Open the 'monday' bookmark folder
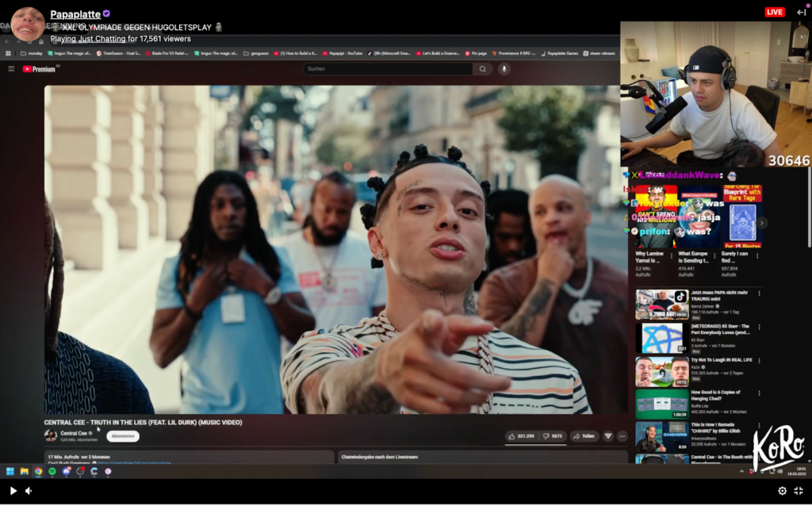This screenshot has height=514, width=812. pyautogui.click(x=32, y=53)
